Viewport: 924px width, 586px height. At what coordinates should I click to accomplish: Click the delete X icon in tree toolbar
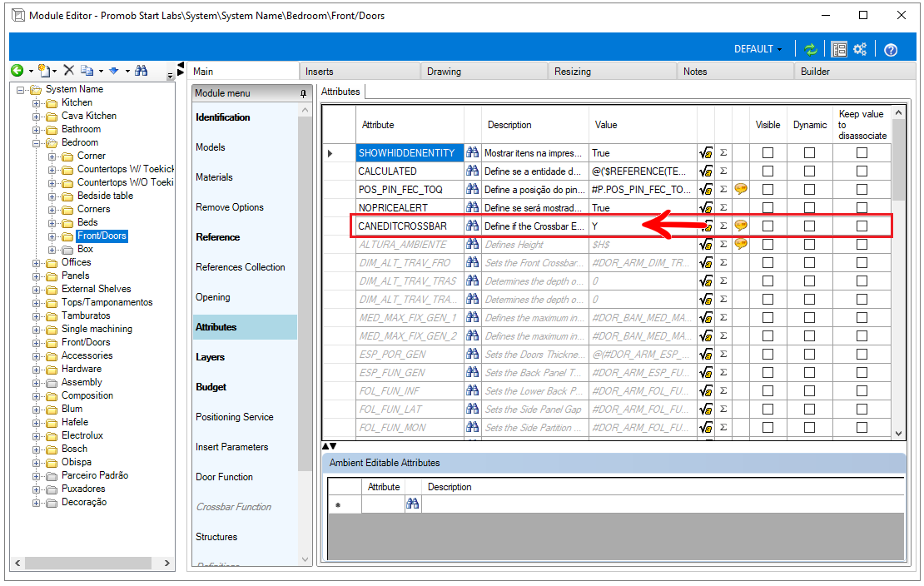69,70
